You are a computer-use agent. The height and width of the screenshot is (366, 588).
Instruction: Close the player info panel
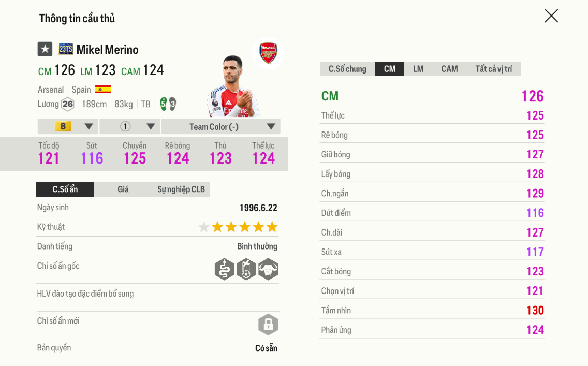pos(551,16)
